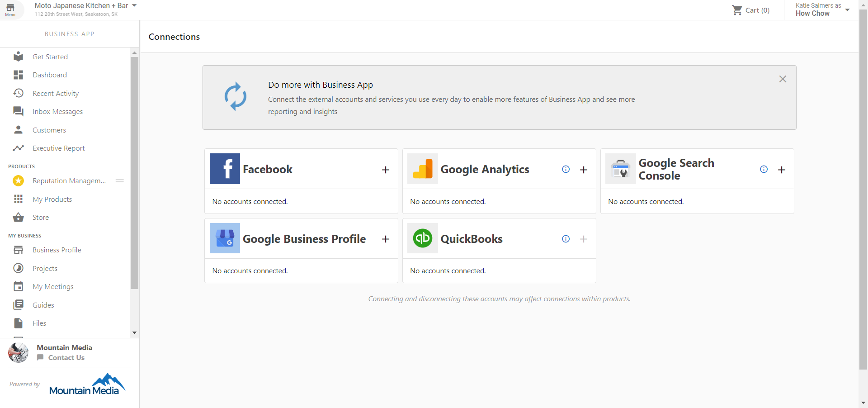The image size is (868, 408).
Task: Add a QuickBooks connection
Action: [584, 239]
